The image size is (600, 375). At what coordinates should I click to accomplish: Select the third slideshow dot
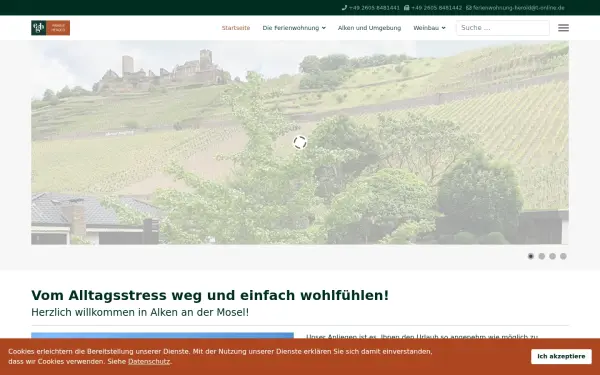click(552, 256)
